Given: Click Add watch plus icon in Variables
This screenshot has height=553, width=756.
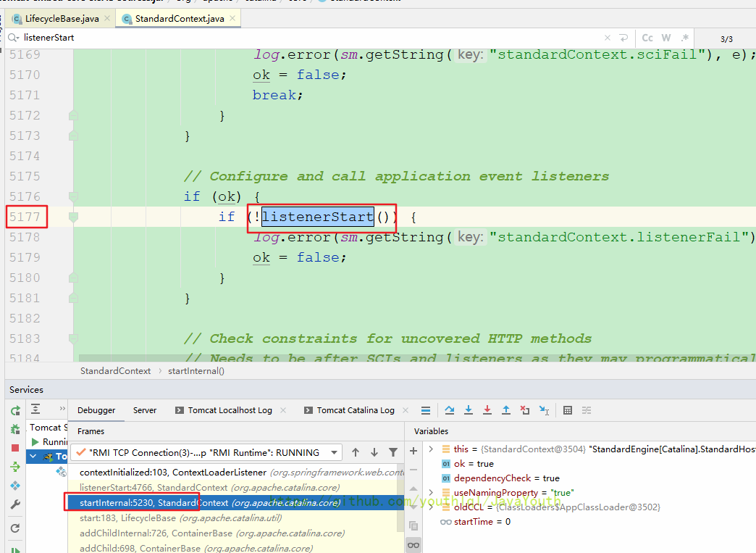Looking at the screenshot, I should pyautogui.click(x=413, y=451).
